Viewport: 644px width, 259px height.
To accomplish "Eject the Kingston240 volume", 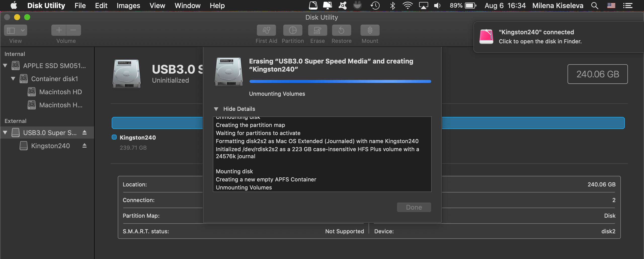I will tap(85, 146).
